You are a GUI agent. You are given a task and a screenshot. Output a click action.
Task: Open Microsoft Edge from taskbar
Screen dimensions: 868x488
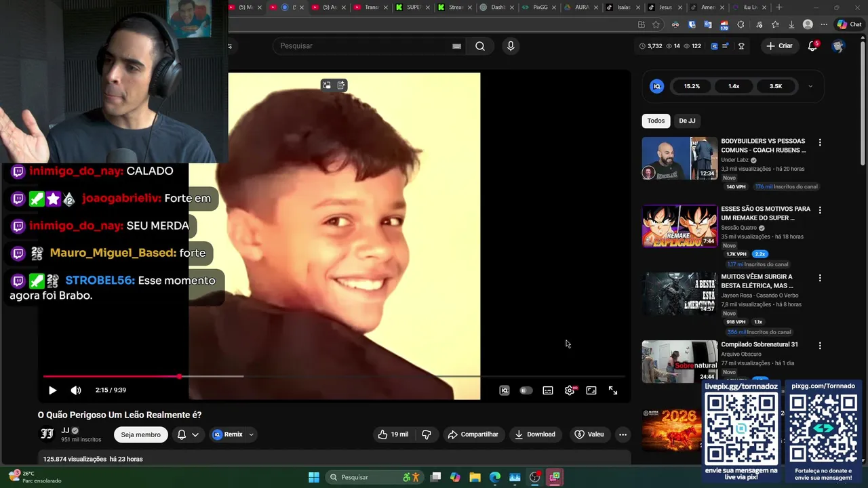pos(495,477)
